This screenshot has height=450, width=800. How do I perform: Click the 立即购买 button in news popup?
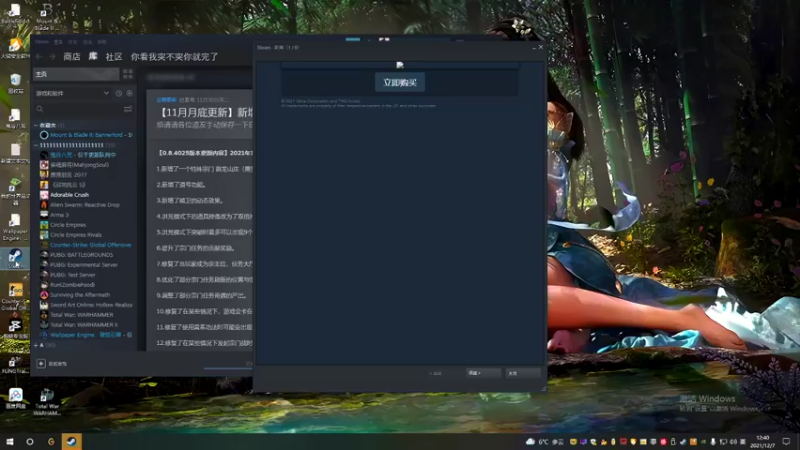point(400,82)
